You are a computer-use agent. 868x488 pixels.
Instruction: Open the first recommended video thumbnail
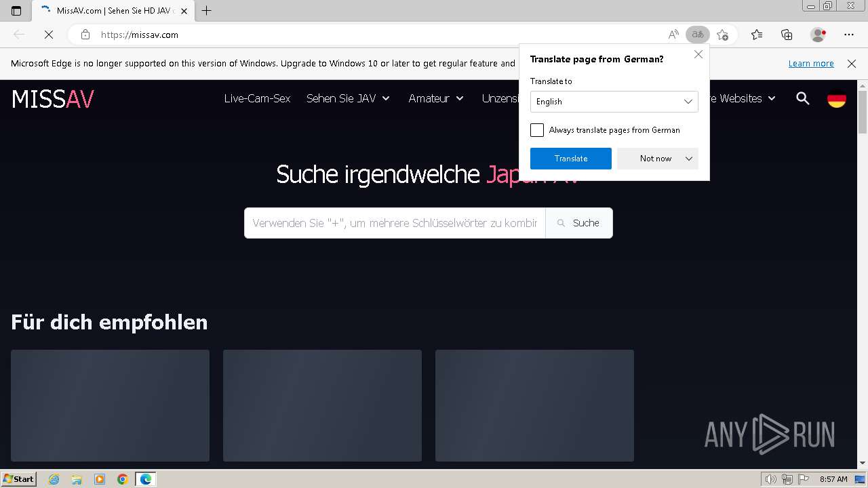click(110, 405)
